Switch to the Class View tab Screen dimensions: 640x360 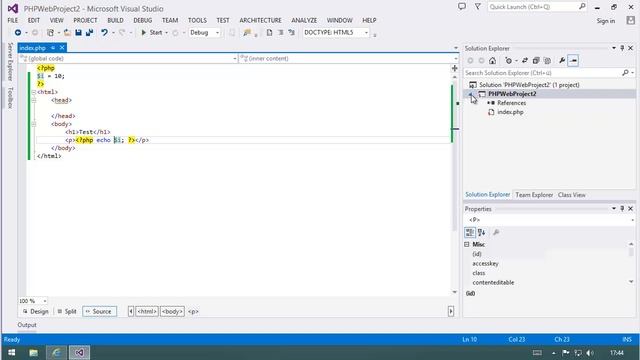pyautogui.click(x=571, y=195)
